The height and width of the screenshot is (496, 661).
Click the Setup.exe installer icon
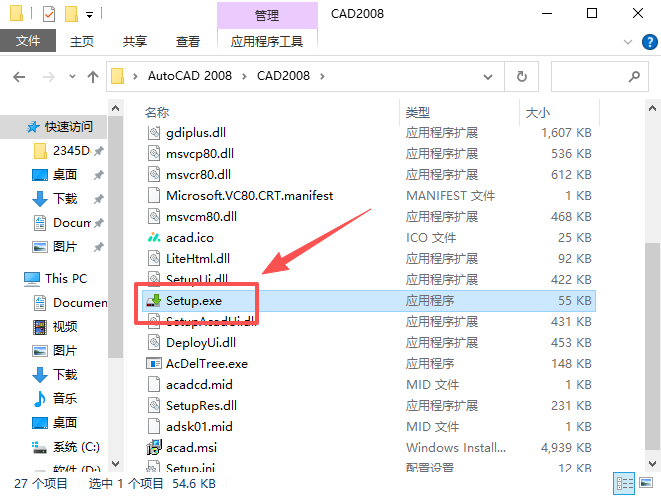tap(154, 300)
